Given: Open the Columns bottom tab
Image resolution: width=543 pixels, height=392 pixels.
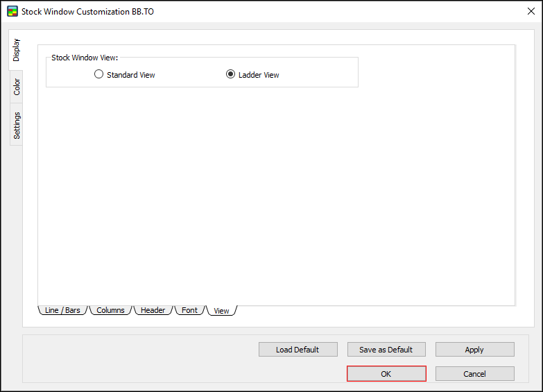Looking at the screenshot, I should click(x=110, y=310).
